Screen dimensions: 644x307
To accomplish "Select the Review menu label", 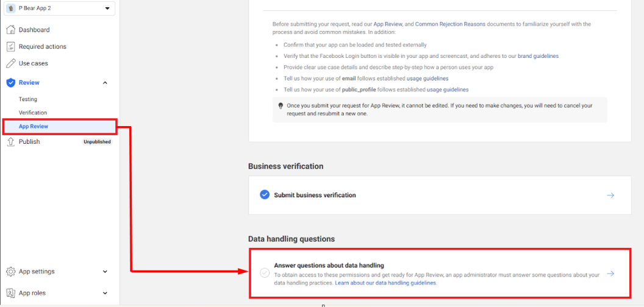I will click(x=29, y=82).
